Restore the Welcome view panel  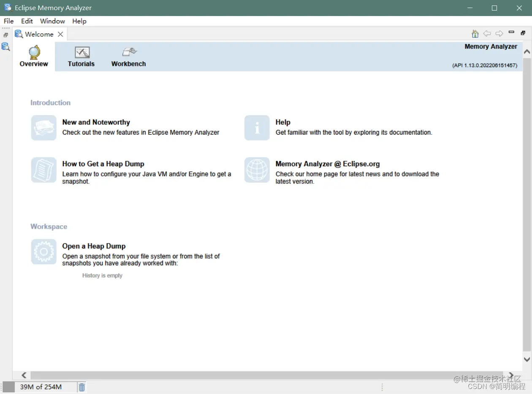(523, 33)
